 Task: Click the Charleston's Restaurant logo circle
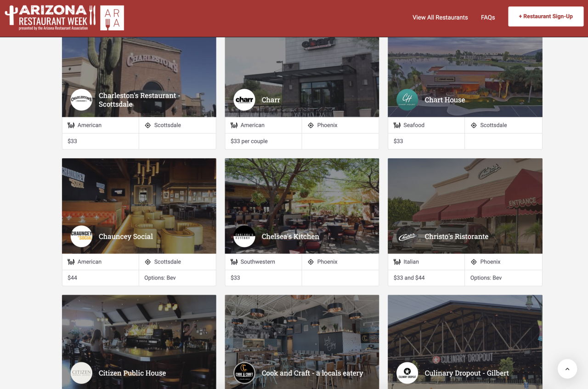tap(81, 100)
